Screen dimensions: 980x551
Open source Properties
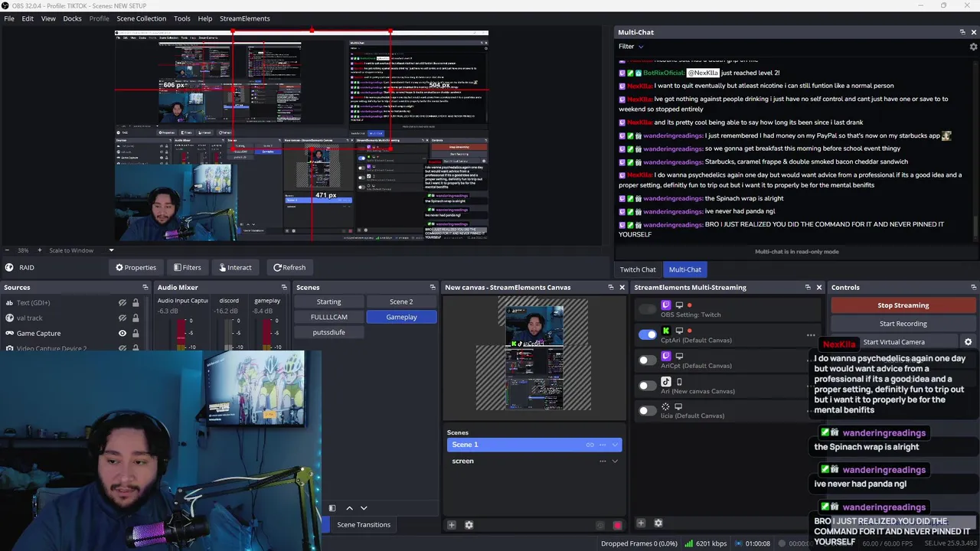(x=136, y=267)
